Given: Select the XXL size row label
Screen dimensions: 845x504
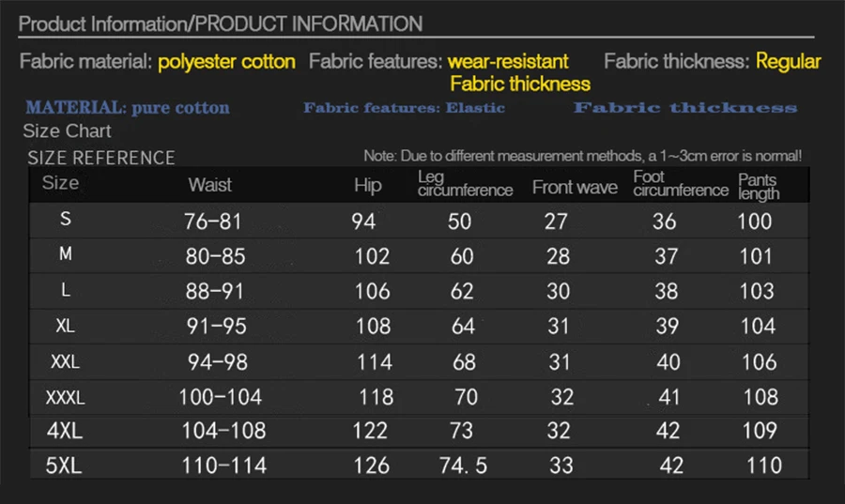Looking at the screenshot, I should coord(66,361).
